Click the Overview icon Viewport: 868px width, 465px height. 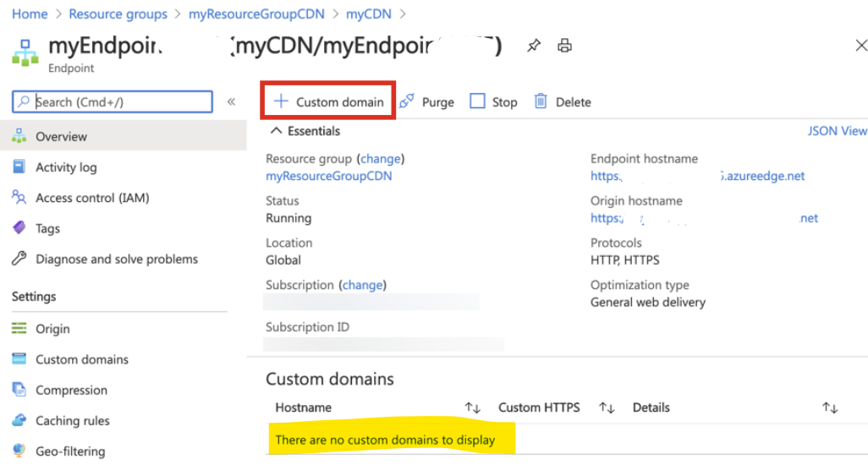coord(19,136)
